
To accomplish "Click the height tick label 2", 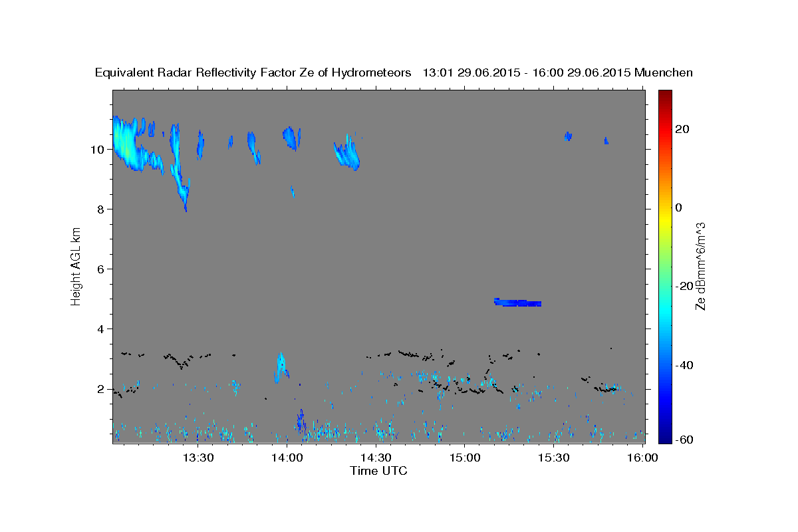I will 102,389.
